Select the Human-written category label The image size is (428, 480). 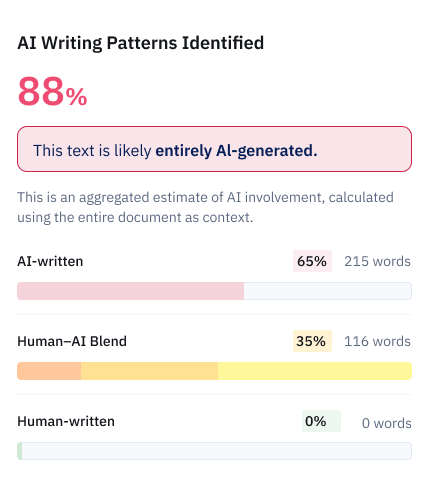(x=66, y=421)
